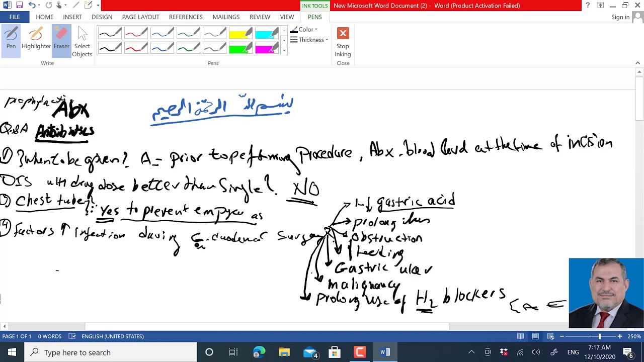Undo the last action

pyautogui.click(x=32, y=6)
